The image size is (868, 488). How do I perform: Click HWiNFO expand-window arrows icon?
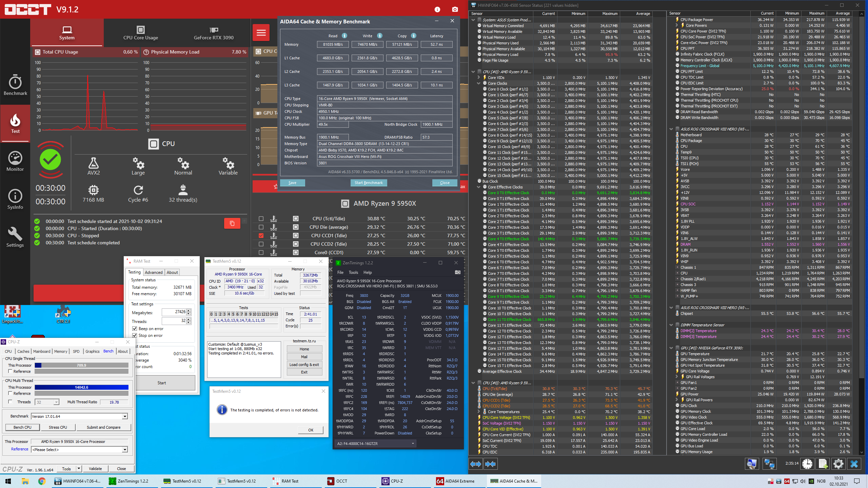[476, 464]
